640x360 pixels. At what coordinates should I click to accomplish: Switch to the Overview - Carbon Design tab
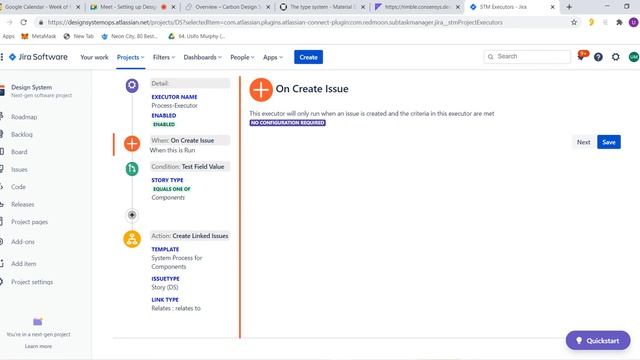click(x=223, y=7)
